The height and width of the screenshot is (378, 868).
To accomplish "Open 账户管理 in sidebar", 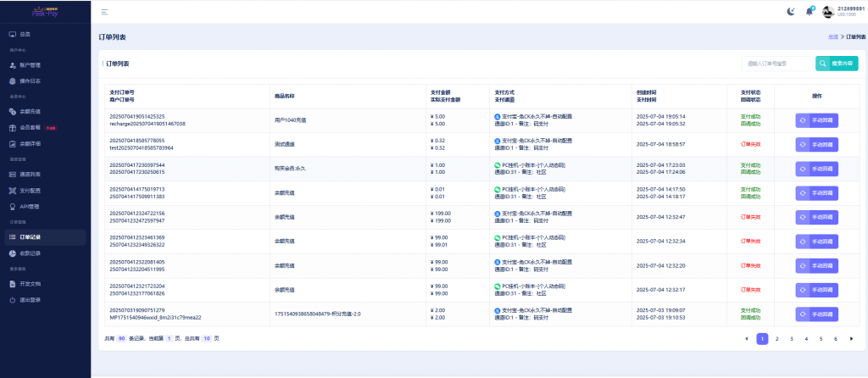I will (x=30, y=64).
